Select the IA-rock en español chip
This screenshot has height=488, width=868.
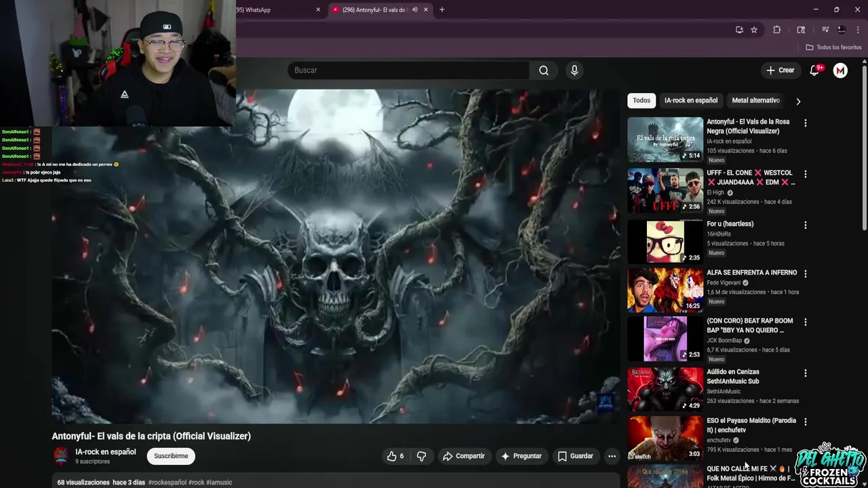coord(691,100)
